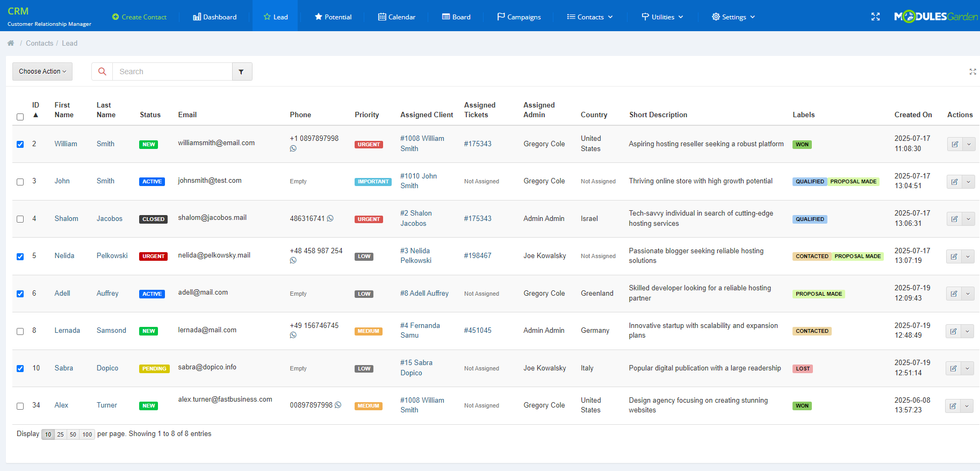Click the home breadcrumb icon
The image size is (980, 471).
(11, 43)
